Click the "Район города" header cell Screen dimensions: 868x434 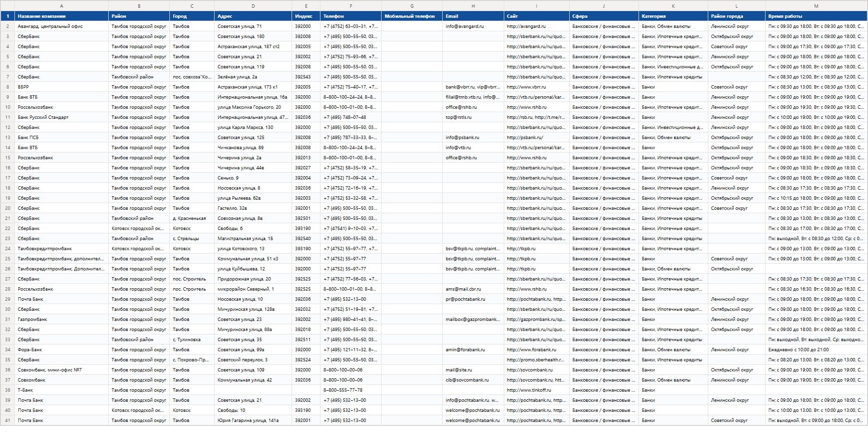(x=737, y=16)
